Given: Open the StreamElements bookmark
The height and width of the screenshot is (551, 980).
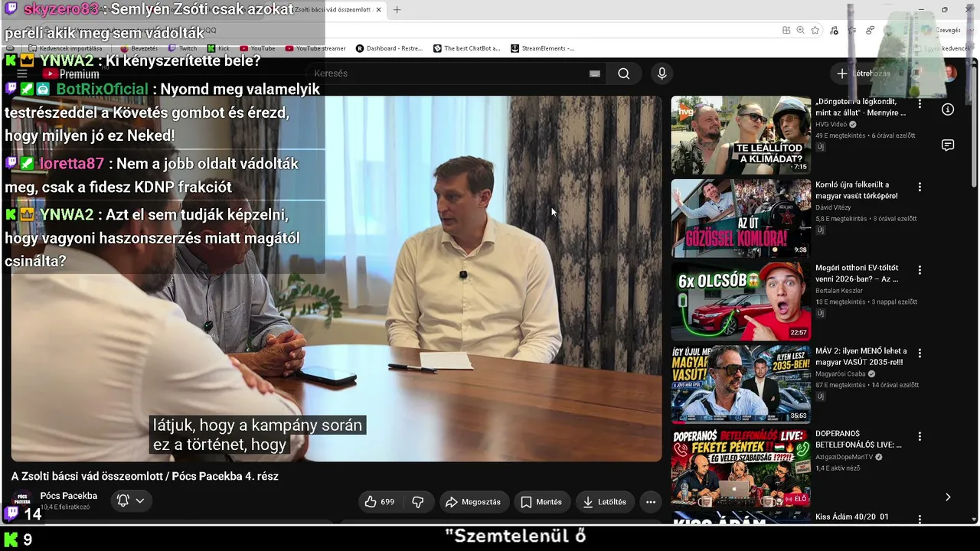Looking at the screenshot, I should 542,48.
